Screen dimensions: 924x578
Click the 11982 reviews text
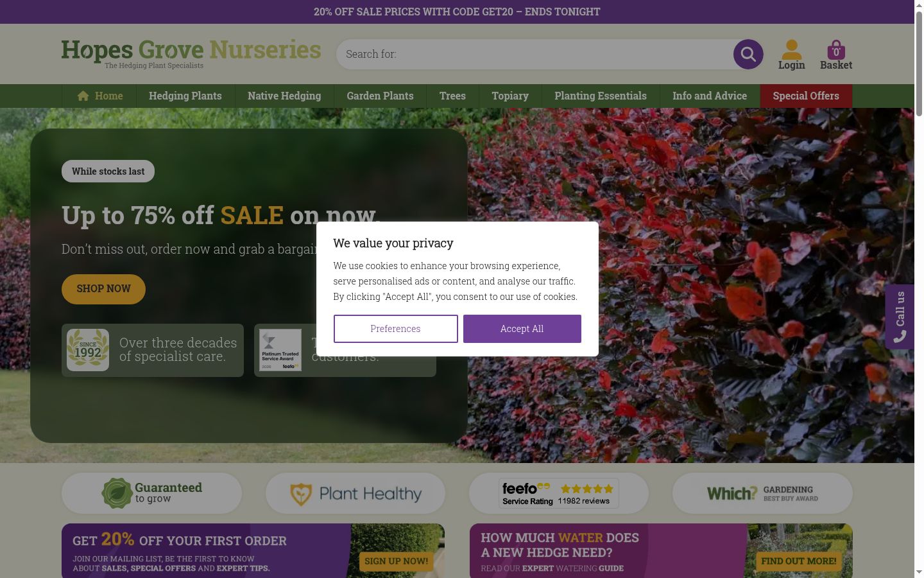tap(583, 501)
